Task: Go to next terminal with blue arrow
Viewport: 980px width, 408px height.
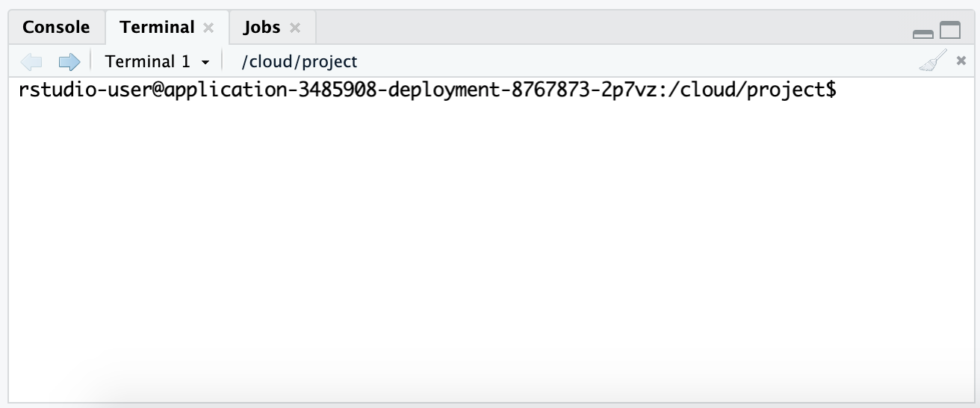Action: pyautogui.click(x=69, y=61)
